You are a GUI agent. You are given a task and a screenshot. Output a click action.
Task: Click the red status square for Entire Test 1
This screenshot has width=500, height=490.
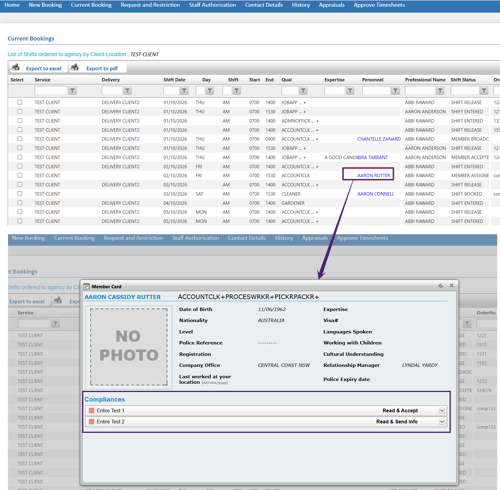pyautogui.click(x=91, y=410)
